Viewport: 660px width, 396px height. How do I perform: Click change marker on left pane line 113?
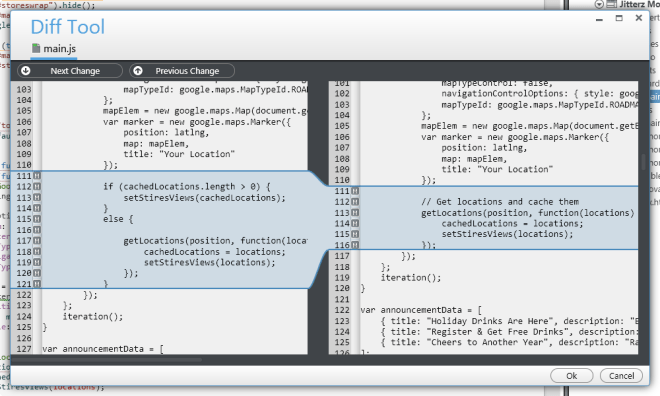[37, 197]
